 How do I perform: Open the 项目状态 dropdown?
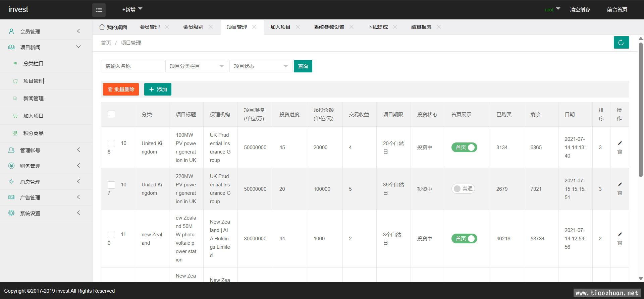[261, 66]
